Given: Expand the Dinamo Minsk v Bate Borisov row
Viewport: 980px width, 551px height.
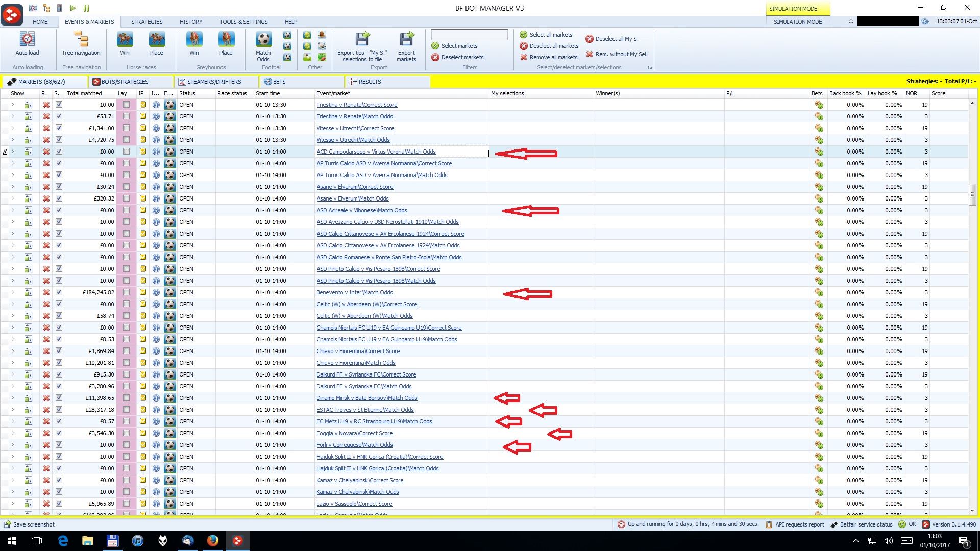Looking at the screenshot, I should click(x=13, y=398).
